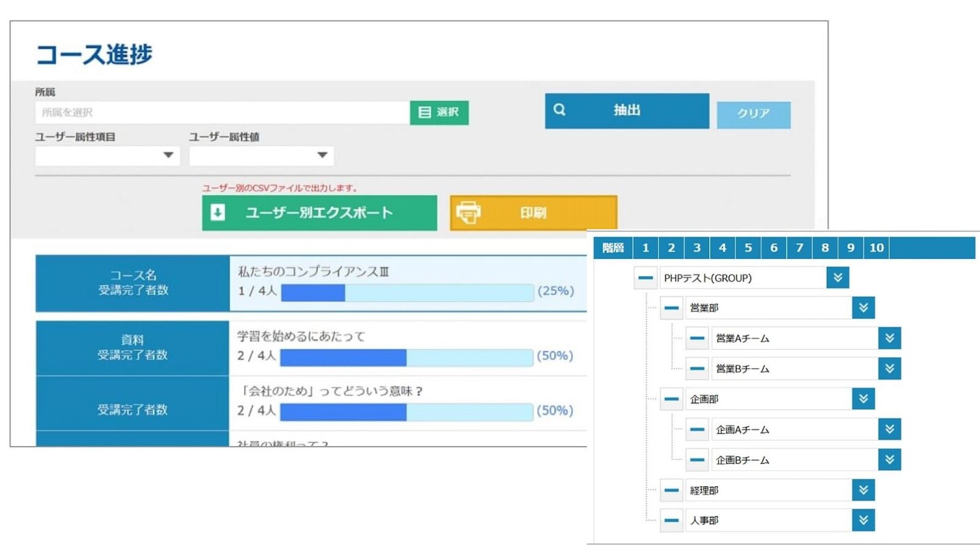Switch to hierarchy level 10 tab
980x551 pixels.
coord(876,248)
